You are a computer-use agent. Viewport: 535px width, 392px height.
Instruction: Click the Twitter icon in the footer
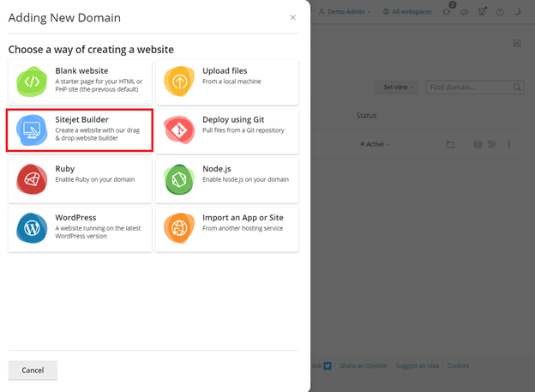328,365
